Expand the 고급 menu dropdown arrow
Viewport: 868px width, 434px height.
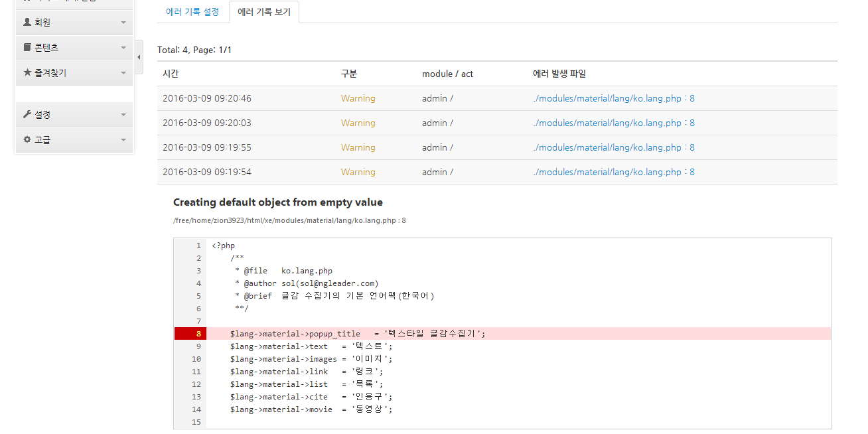tap(123, 140)
